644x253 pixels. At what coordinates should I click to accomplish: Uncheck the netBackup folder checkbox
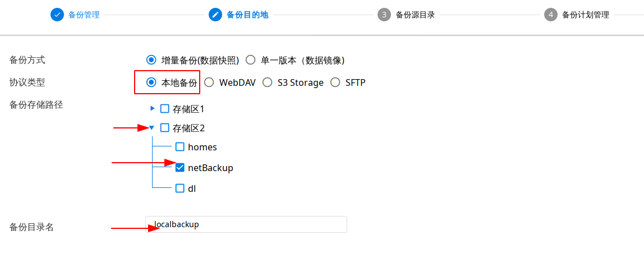[180, 167]
